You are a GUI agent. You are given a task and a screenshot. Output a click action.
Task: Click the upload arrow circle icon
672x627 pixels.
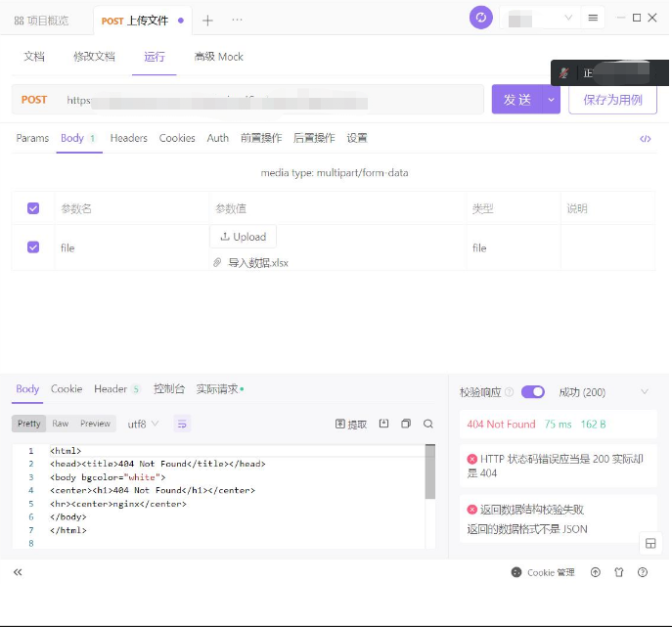(596, 572)
